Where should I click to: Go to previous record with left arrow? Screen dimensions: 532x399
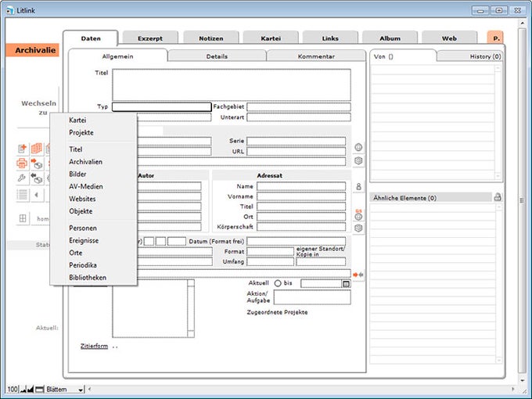click(37, 195)
